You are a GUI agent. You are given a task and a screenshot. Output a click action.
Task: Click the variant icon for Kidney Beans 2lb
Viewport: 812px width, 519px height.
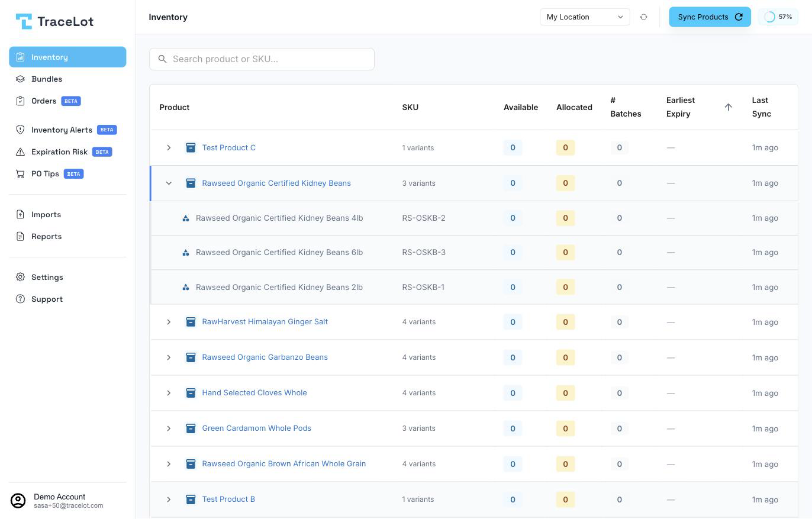click(186, 288)
